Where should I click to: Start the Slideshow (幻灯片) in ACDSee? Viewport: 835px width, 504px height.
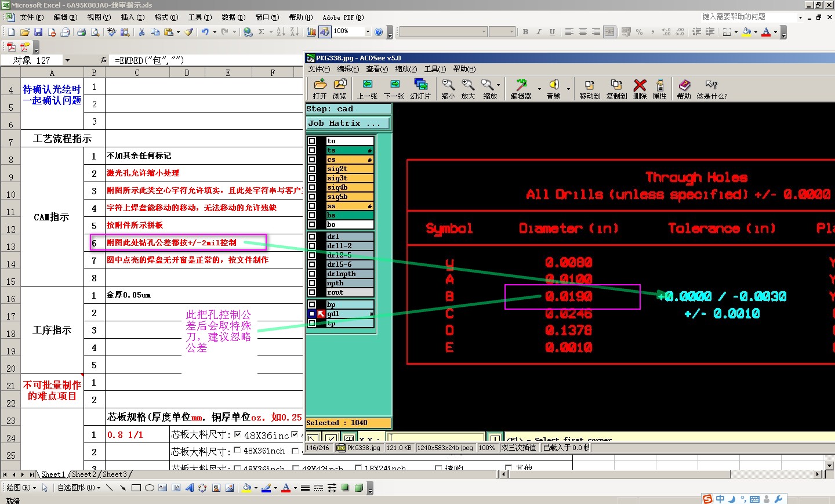coord(420,89)
